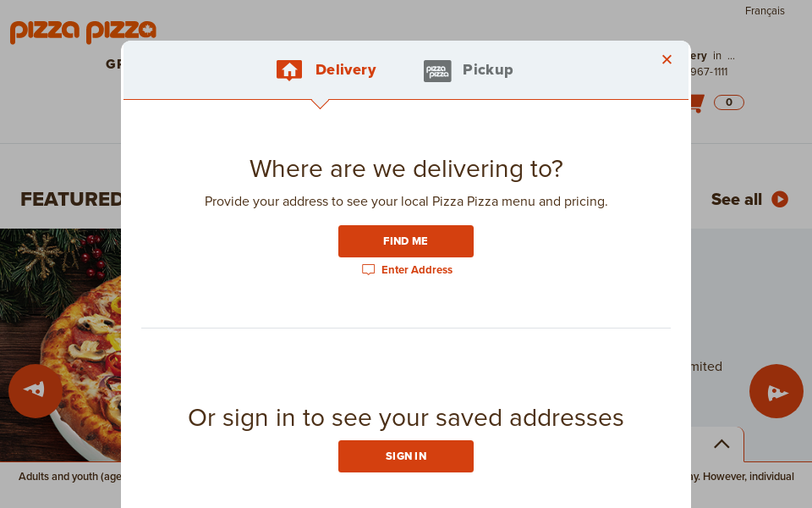Select the Delivery tab
Screen dimensions: 812x508
pos(345,70)
